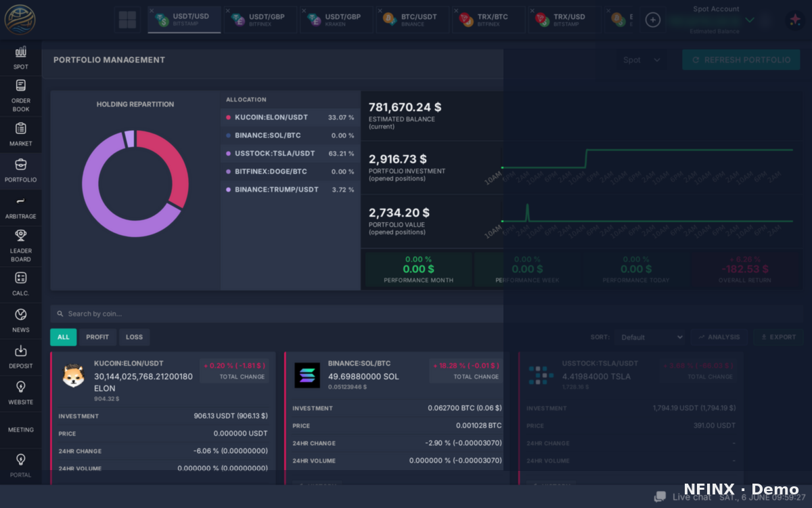Viewport: 812px width, 508px height.
Task: Select BINANCE:TRUMP/USDT allocation row
Action: point(290,190)
